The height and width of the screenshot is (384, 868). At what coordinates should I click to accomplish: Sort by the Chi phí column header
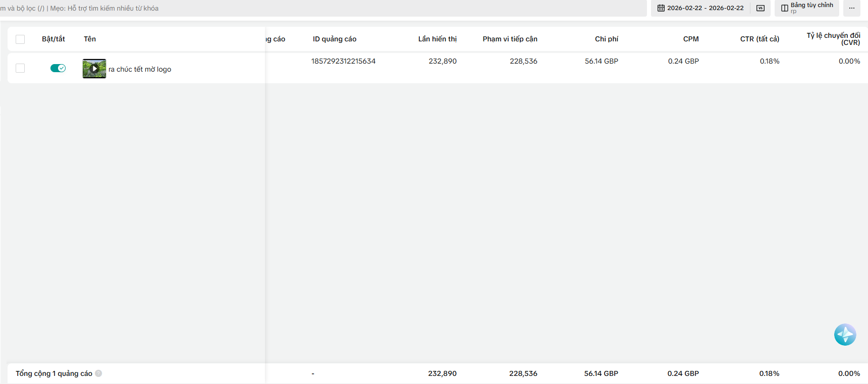[607, 39]
